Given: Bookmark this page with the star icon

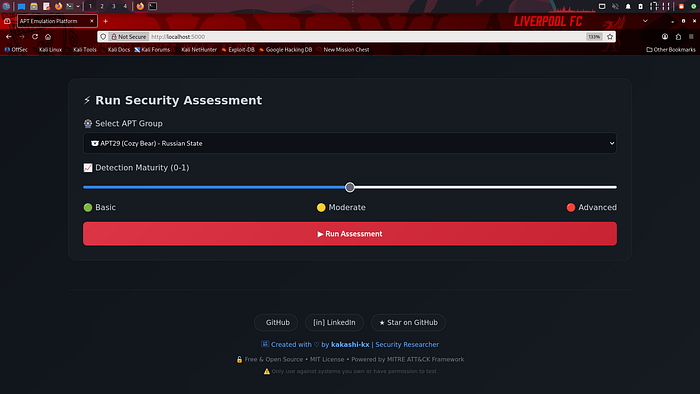Looking at the screenshot, I should coord(610,37).
